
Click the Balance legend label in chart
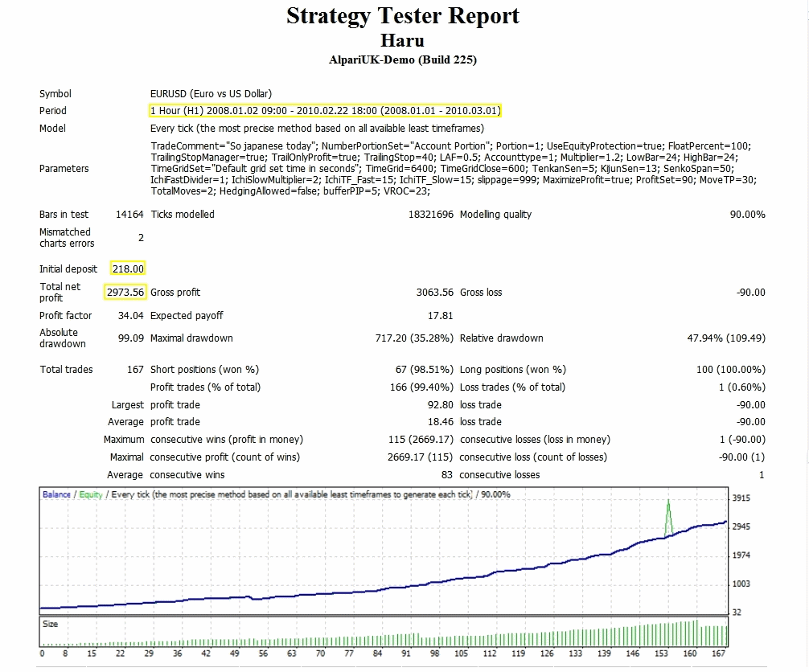(x=56, y=494)
